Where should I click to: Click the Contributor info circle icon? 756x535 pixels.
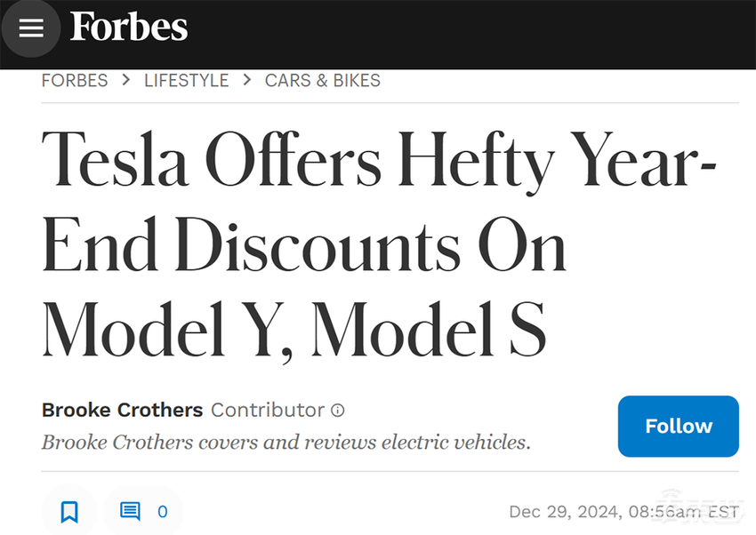click(337, 410)
